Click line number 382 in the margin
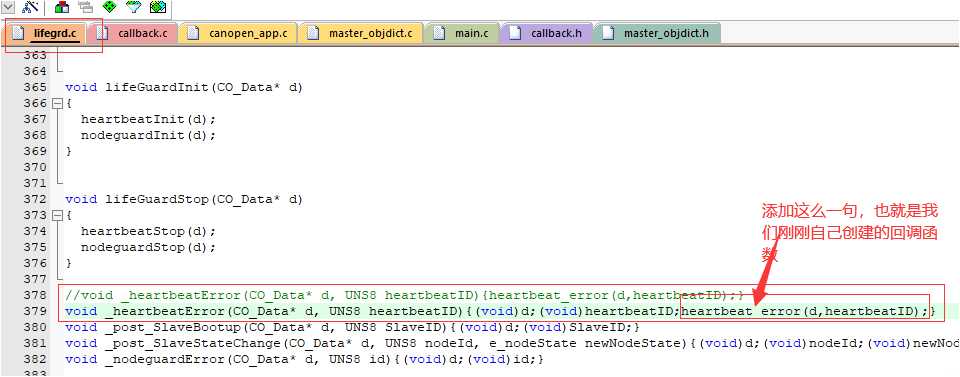Screen dimensions: 960x377 [x=35, y=359]
